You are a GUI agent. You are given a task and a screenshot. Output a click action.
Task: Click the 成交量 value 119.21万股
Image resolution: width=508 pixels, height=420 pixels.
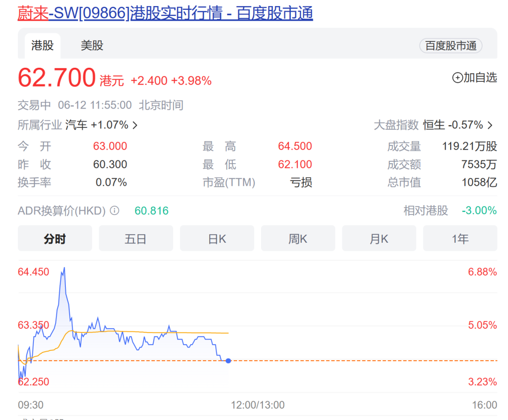pyautogui.click(x=470, y=146)
